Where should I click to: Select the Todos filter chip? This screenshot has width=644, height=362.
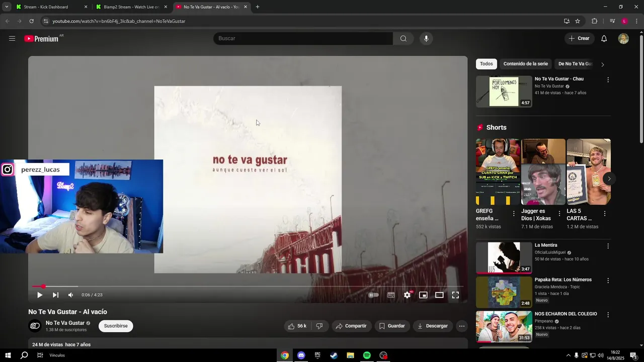486,64
